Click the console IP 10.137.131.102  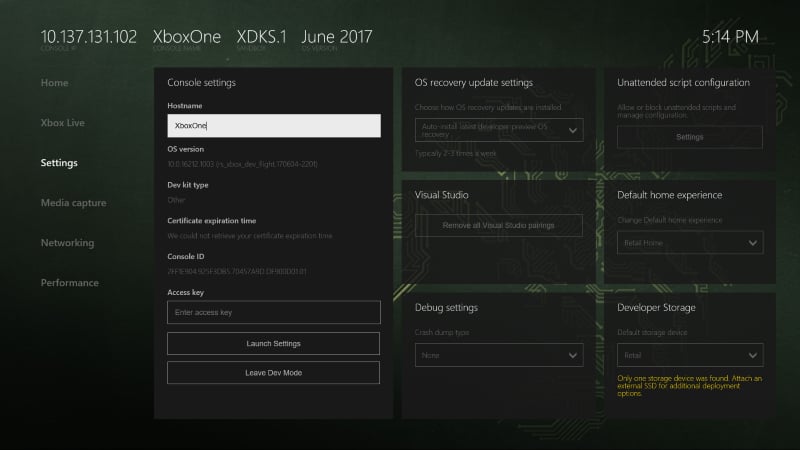89,37
